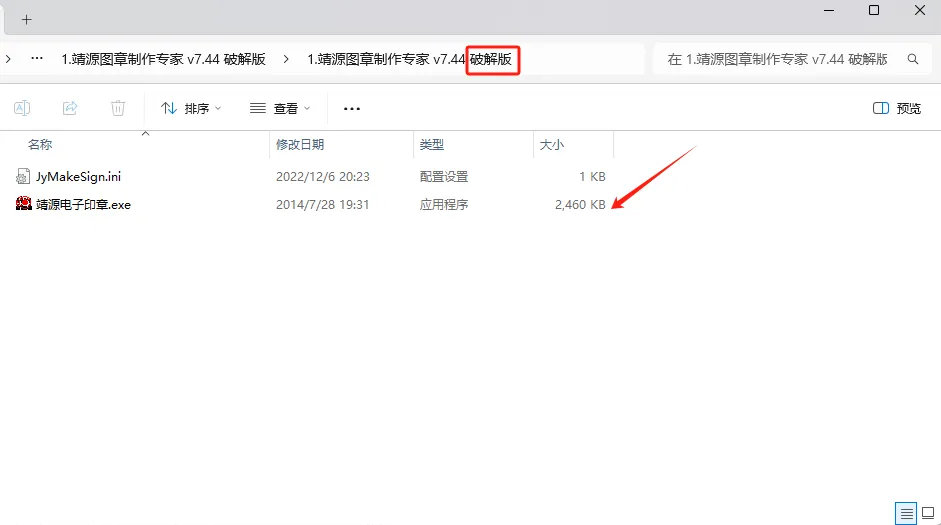Screen dimensions: 941x525
Task: Click the share icon in the toolbar
Action: [x=70, y=108]
